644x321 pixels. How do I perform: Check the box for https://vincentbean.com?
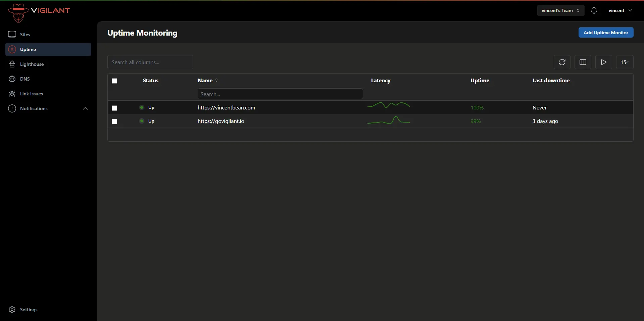pyautogui.click(x=114, y=108)
